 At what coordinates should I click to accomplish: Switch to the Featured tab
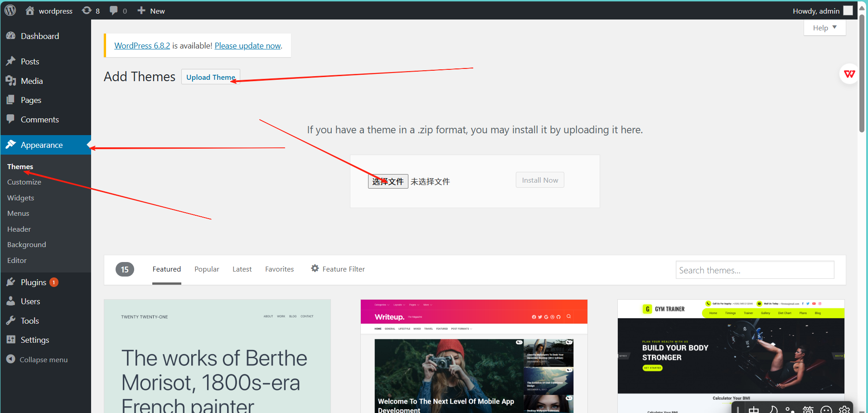coord(166,269)
